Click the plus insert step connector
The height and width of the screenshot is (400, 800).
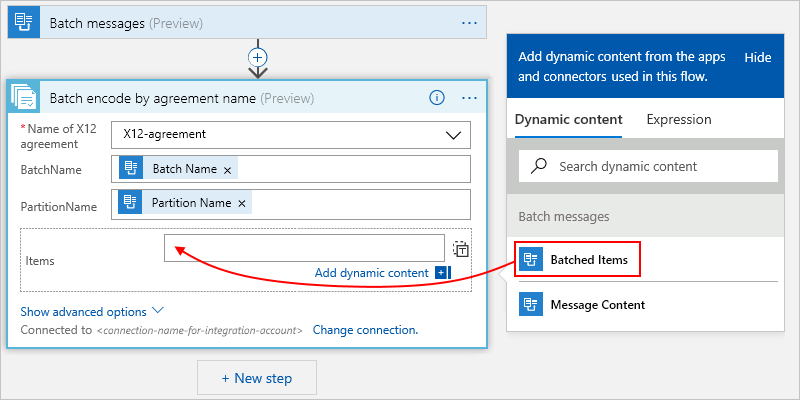[258, 58]
